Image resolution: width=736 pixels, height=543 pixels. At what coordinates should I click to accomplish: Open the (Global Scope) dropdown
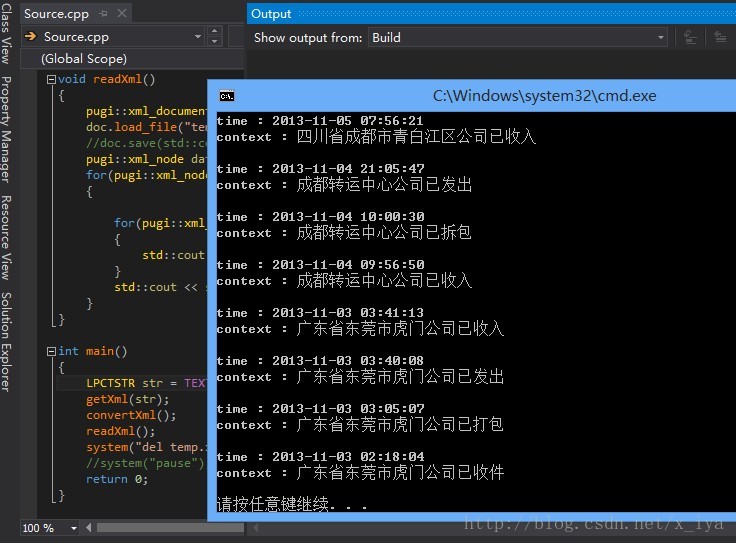(x=132, y=59)
